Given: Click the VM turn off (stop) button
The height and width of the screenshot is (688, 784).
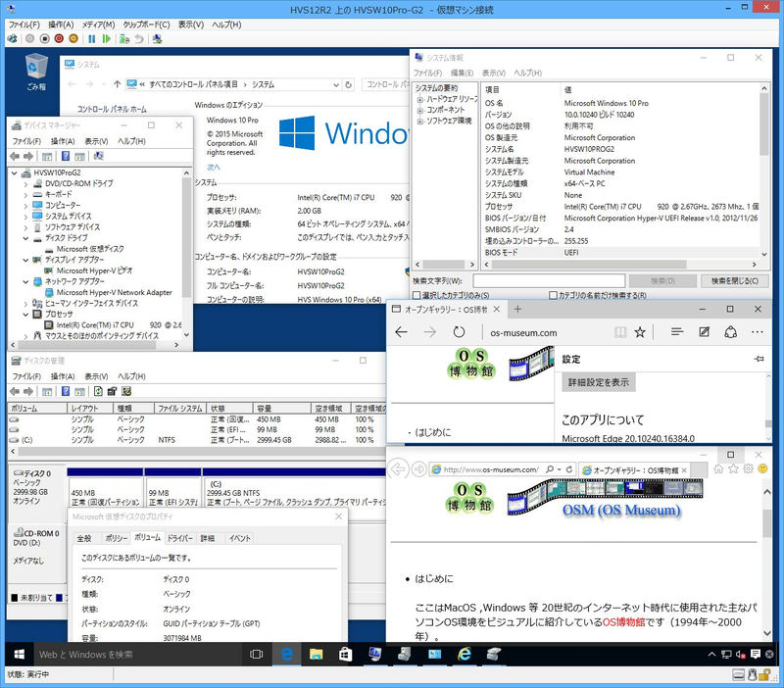Looking at the screenshot, I should click(44, 38).
